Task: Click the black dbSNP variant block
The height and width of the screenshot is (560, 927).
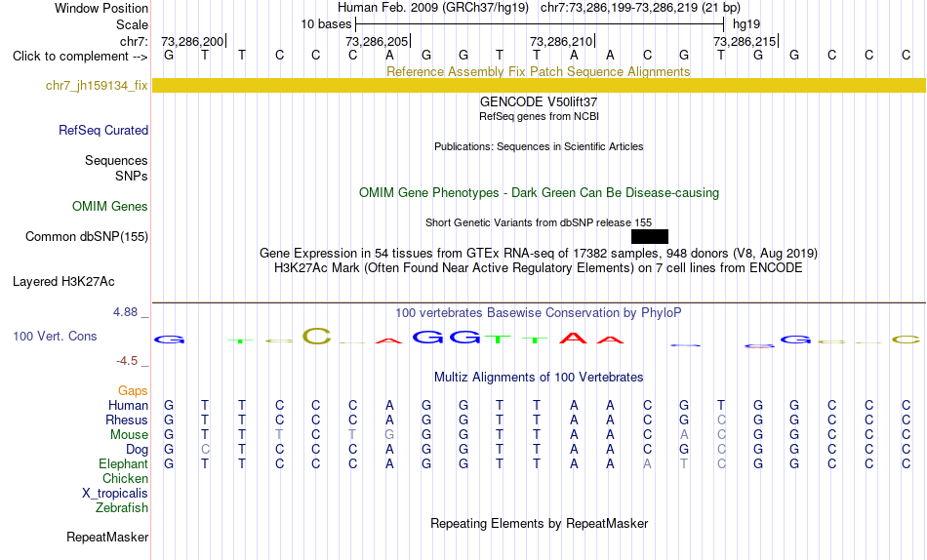Action: [650, 236]
